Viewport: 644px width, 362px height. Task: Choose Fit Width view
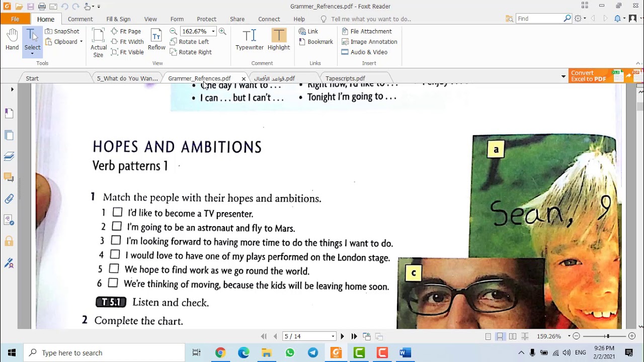coord(127,42)
